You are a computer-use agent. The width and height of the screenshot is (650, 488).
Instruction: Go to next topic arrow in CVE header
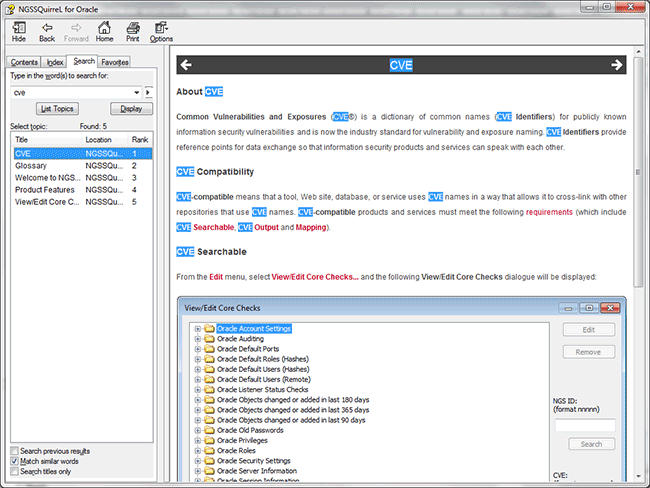pos(616,65)
